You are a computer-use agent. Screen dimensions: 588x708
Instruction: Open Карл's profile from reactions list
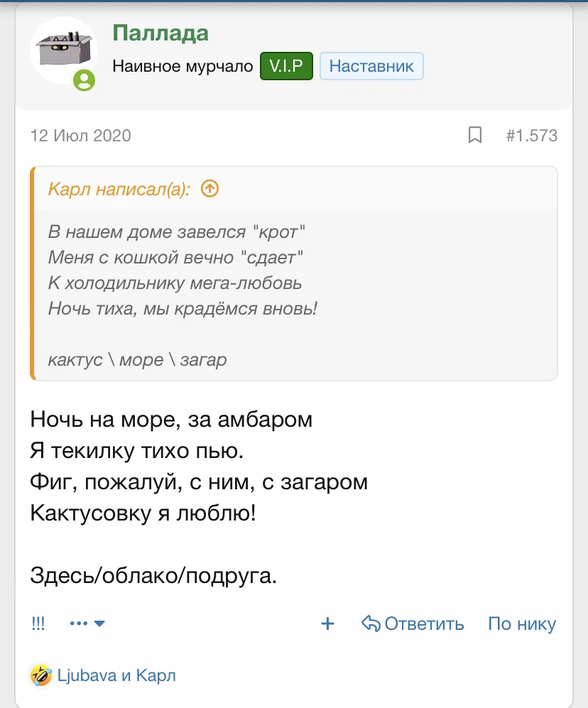[x=156, y=675]
